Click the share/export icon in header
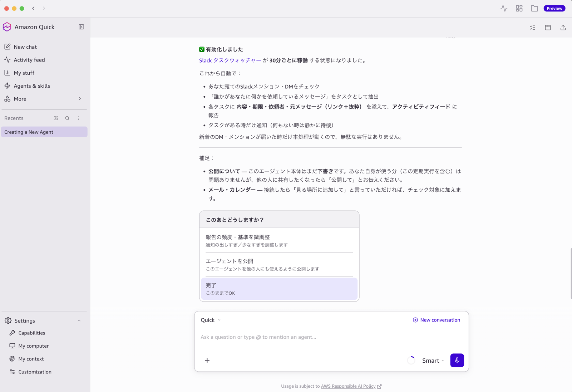 click(563, 28)
